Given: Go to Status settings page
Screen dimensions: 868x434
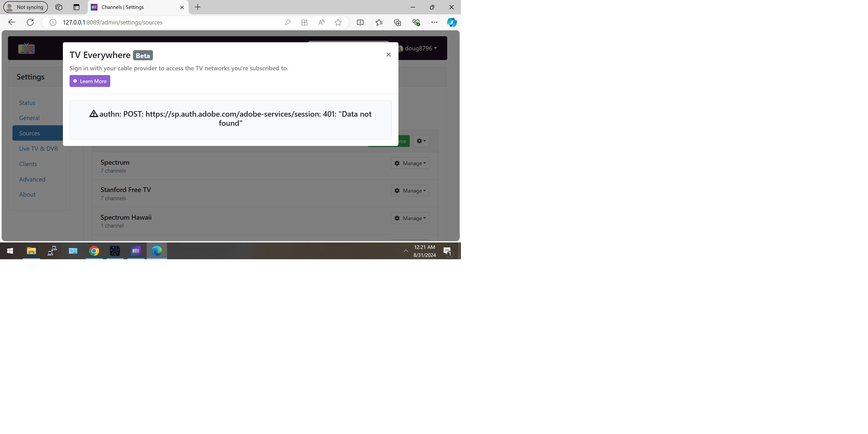Looking at the screenshot, I should [27, 103].
